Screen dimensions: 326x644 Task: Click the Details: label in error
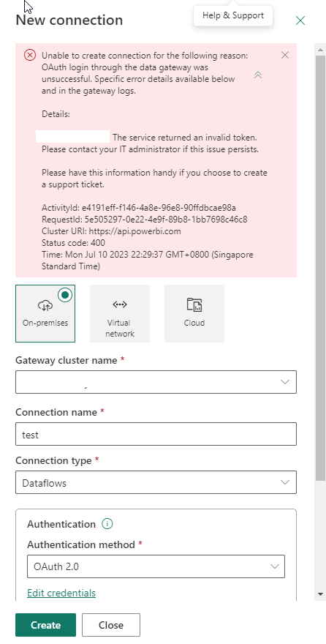click(56, 114)
